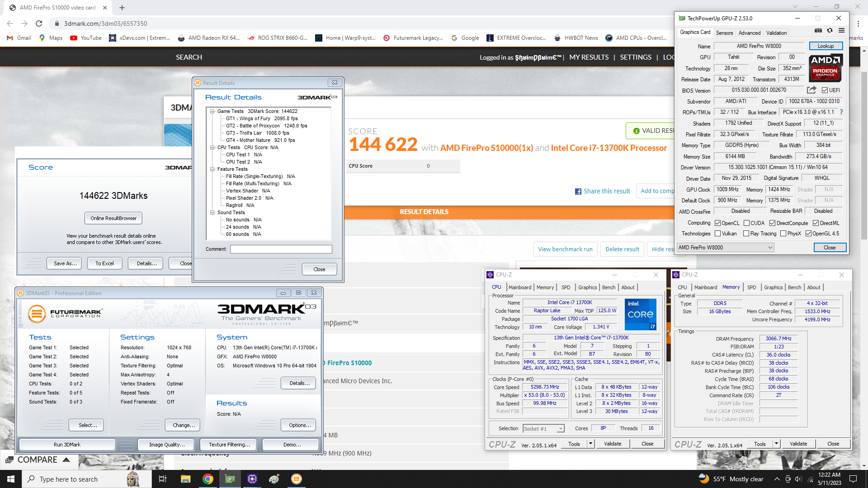Image resolution: width=868 pixels, height=488 pixels.
Task: Expand the COMPARE panel arrow
Action: 66,460
